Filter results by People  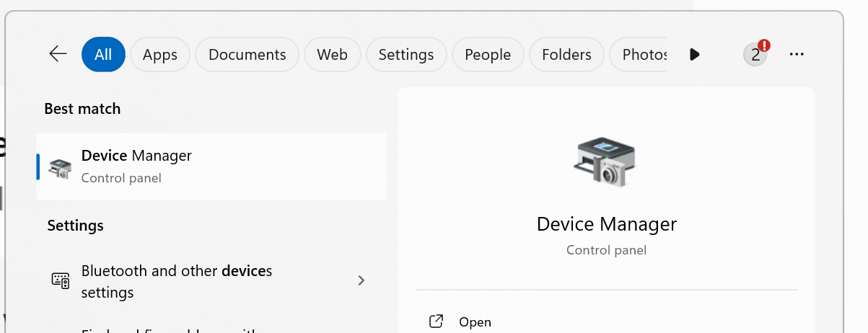[x=488, y=54]
